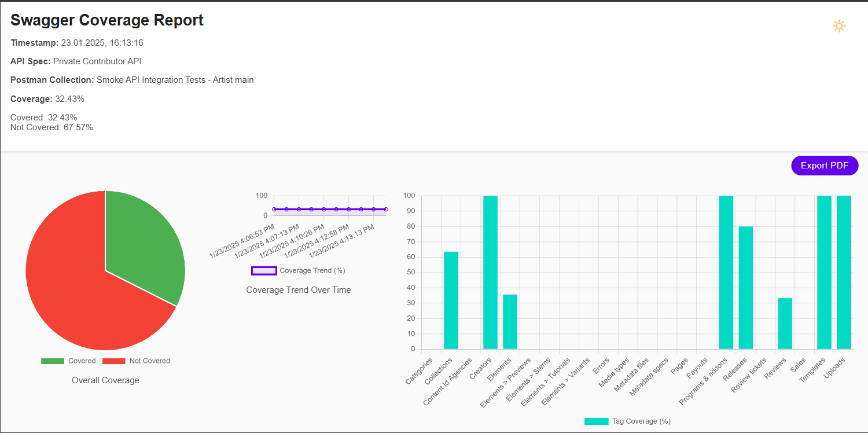Click the Swagger Coverage Report heading
The image size is (868, 433).
click(107, 20)
